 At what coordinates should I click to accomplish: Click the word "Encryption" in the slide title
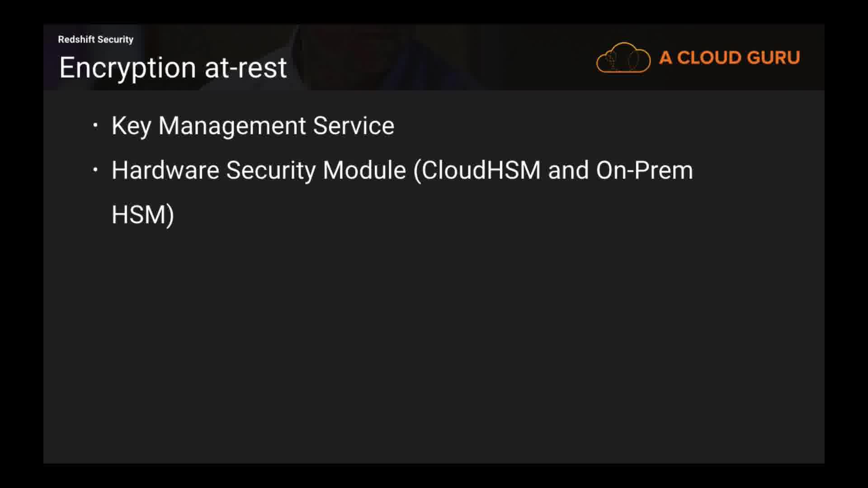click(127, 68)
